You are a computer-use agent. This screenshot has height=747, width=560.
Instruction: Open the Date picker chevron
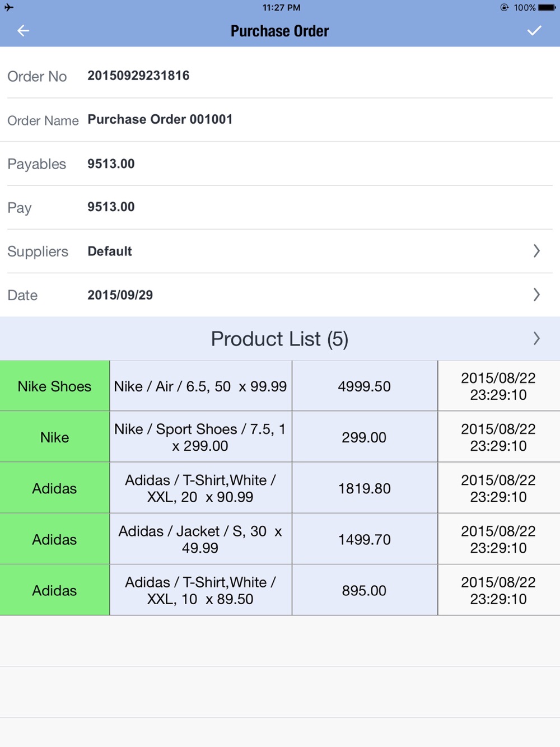(536, 295)
